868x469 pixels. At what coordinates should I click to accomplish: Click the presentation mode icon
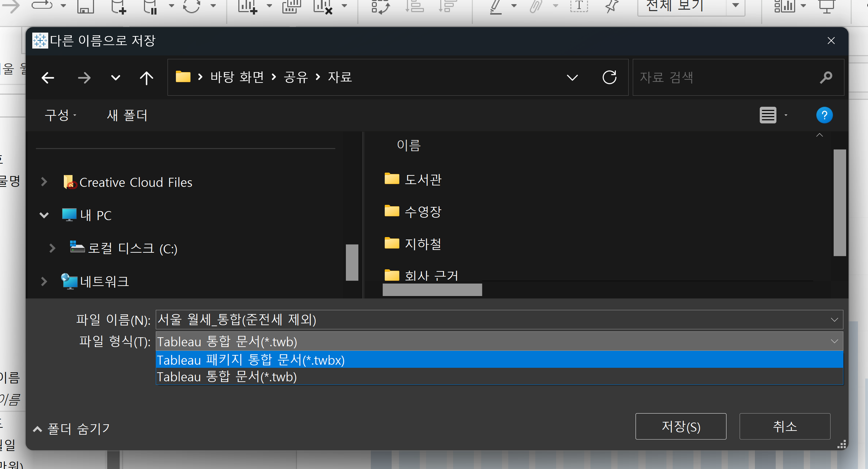coord(826,6)
